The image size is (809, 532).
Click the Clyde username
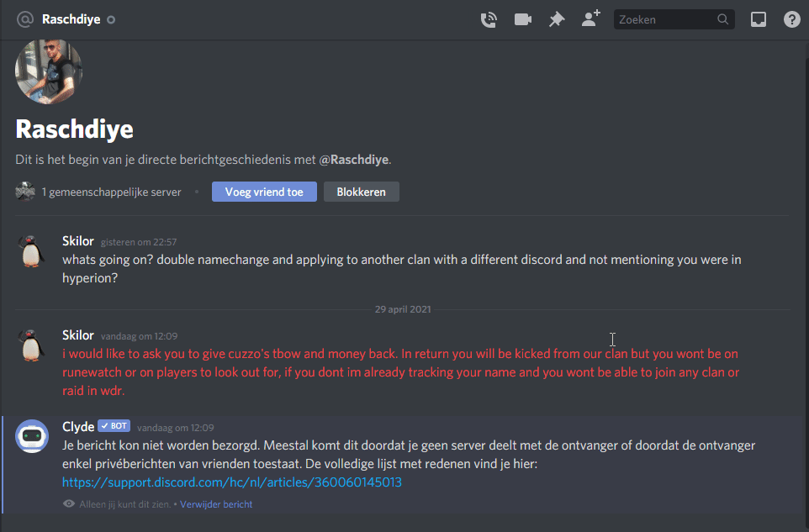(x=78, y=427)
